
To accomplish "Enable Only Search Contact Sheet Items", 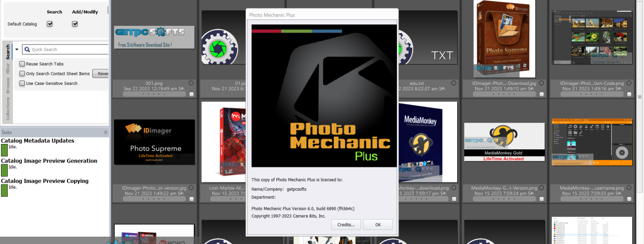I will [22, 74].
